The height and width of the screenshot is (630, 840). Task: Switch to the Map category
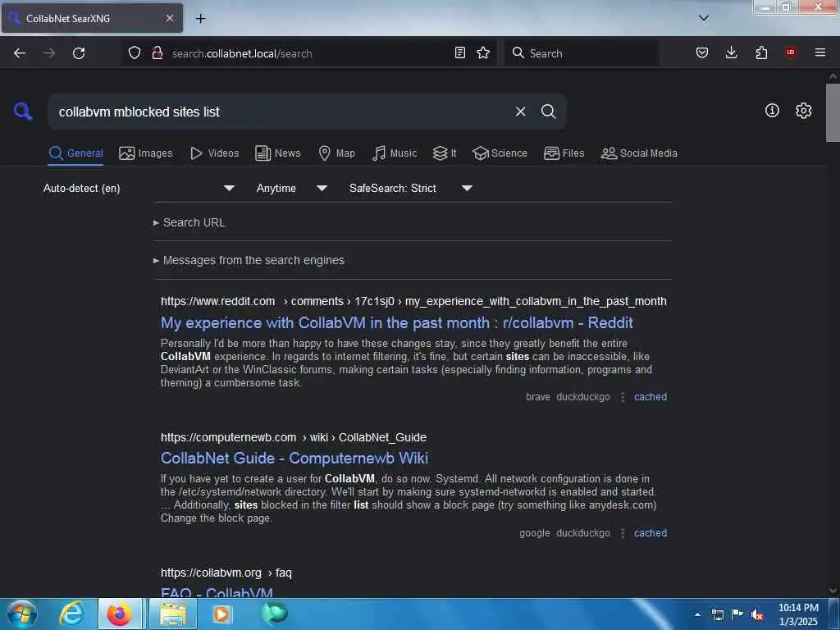(336, 153)
